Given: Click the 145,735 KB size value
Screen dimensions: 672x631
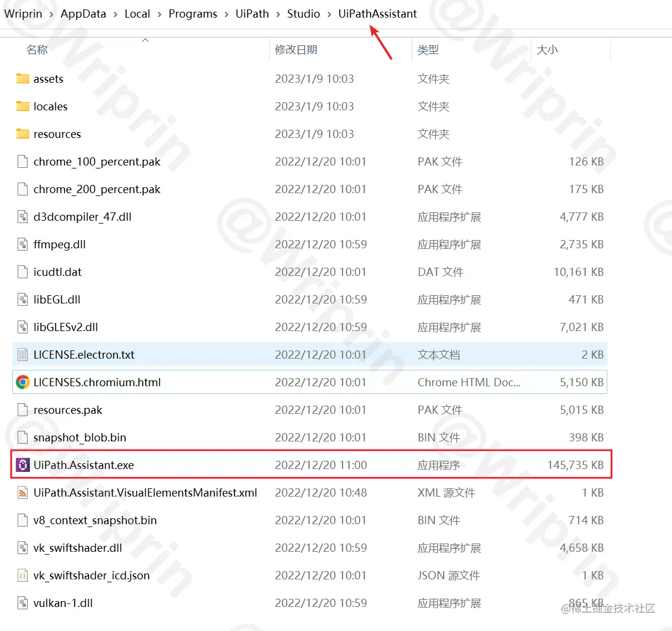Looking at the screenshot, I should 575,465.
